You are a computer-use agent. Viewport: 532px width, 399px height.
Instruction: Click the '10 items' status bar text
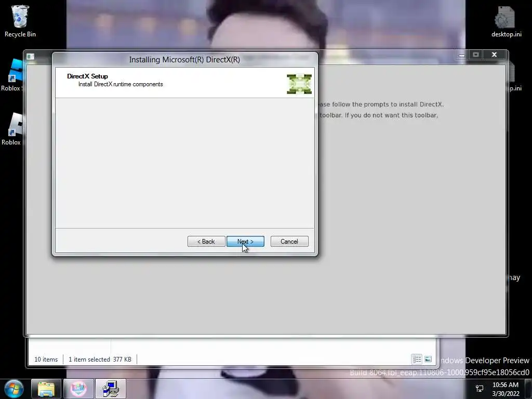46,360
